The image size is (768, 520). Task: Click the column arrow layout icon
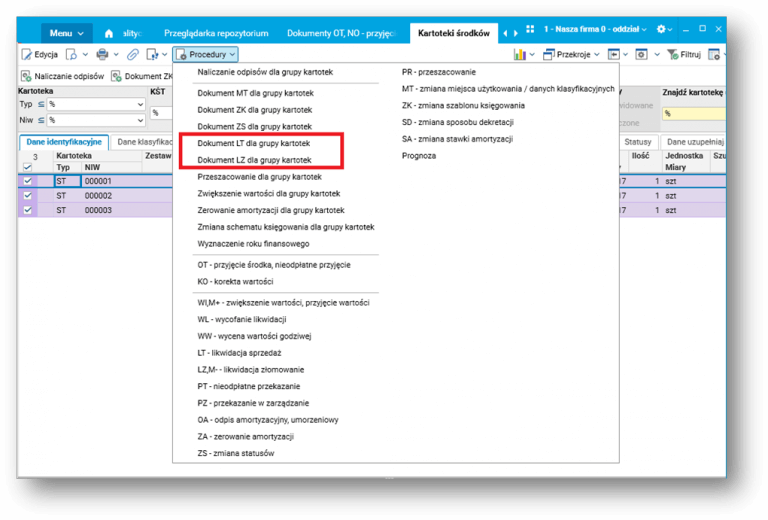coord(613,54)
